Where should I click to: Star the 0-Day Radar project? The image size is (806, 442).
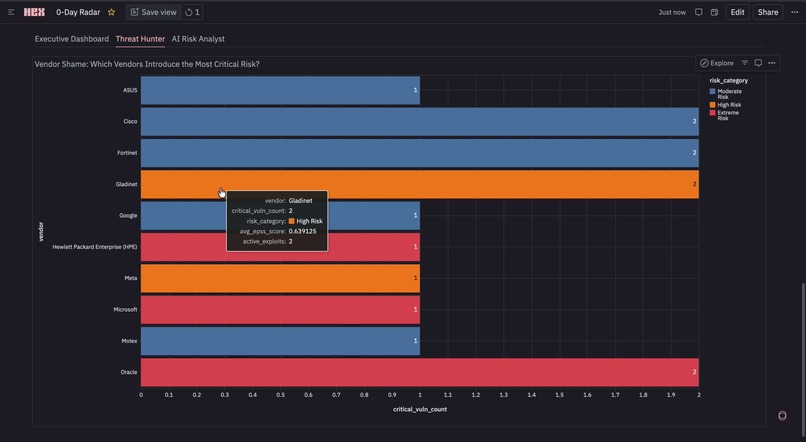[112, 12]
